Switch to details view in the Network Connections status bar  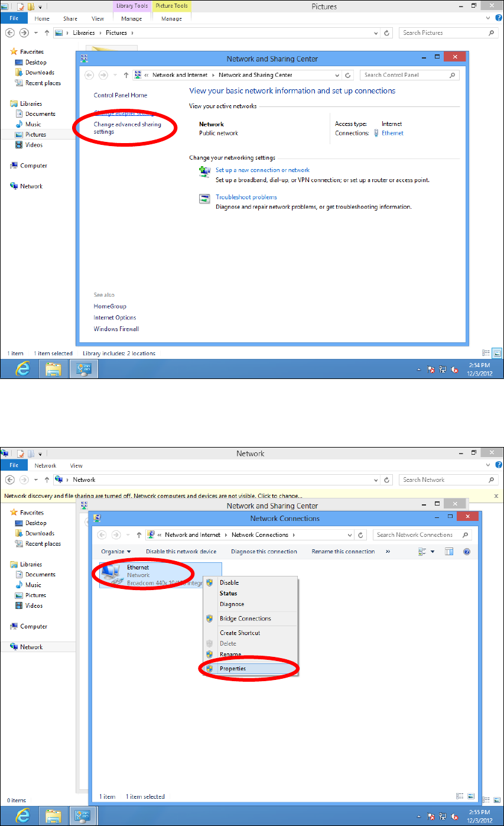pos(460,796)
